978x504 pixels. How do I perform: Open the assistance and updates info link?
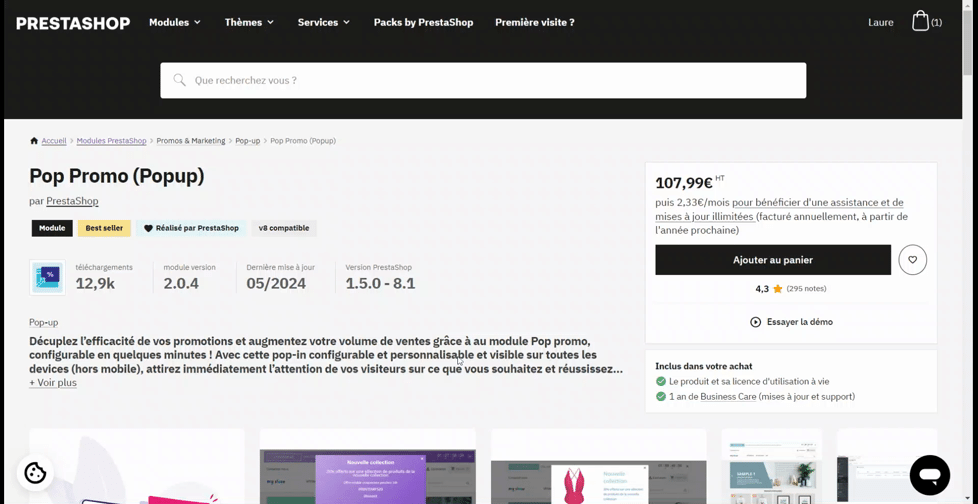[x=779, y=209]
